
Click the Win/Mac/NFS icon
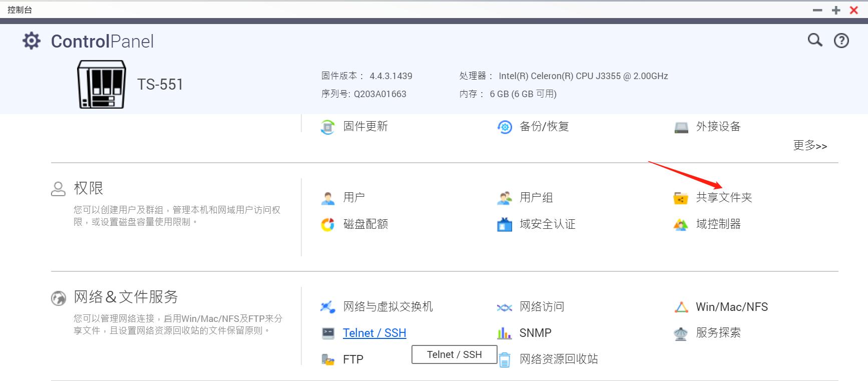coord(681,307)
